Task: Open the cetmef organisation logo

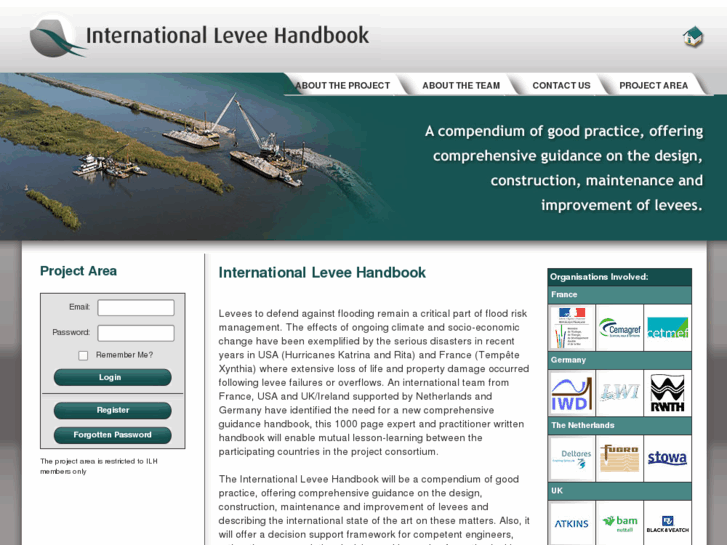Action: 667,328
